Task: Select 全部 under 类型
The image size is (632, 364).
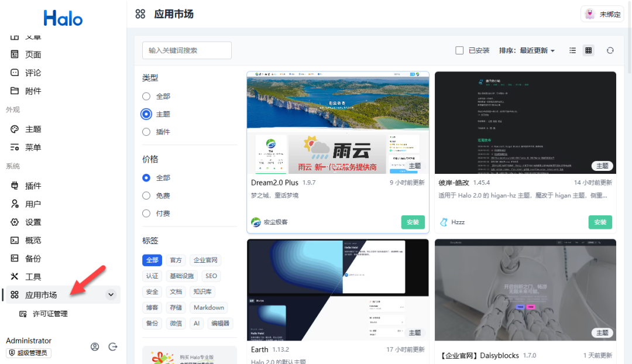Action: click(146, 97)
